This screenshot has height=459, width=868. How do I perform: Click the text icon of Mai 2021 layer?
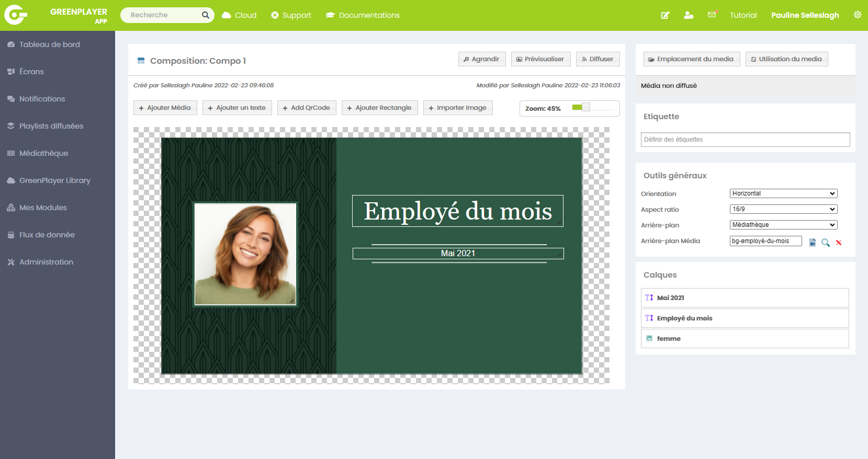coord(649,297)
